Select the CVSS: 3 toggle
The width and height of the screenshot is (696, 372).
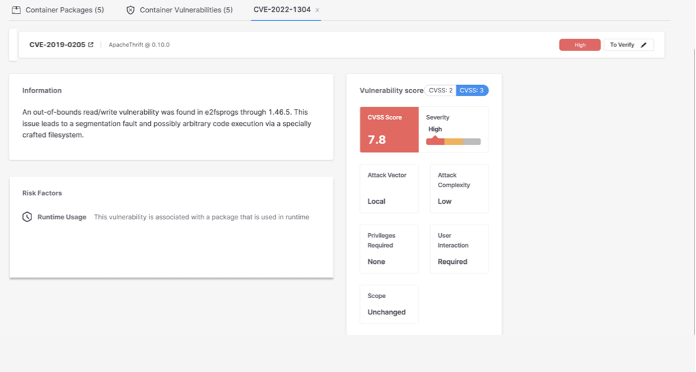click(472, 91)
